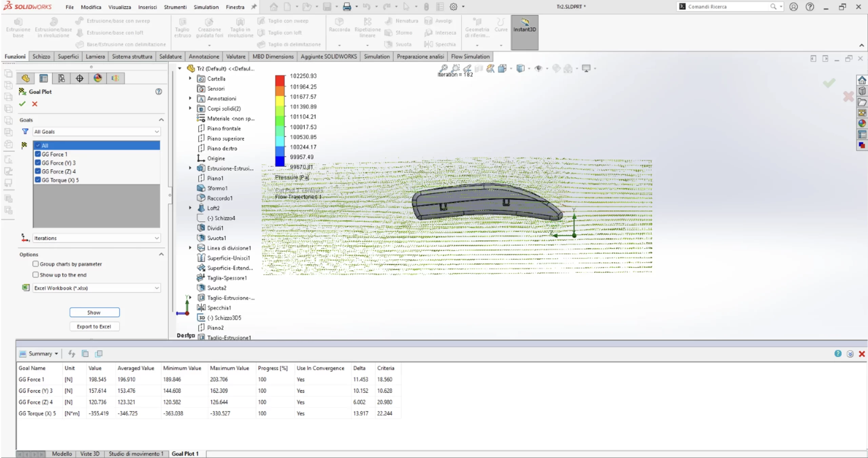Open the DisplayManager pie-chart tab
The image size is (868, 458).
(x=98, y=78)
